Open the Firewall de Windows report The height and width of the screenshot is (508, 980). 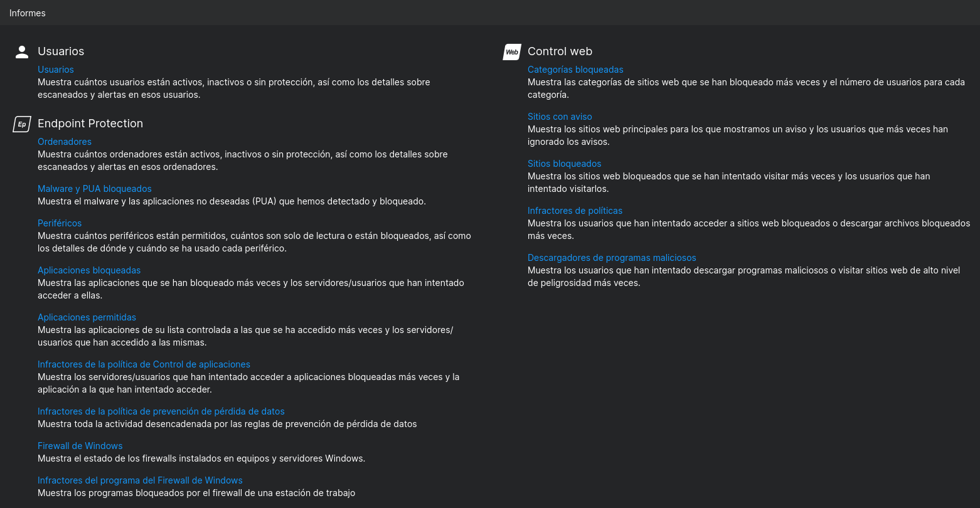coord(80,446)
